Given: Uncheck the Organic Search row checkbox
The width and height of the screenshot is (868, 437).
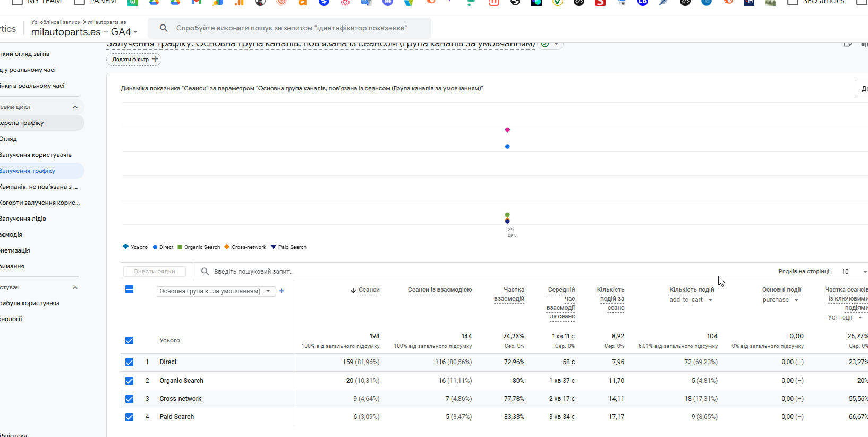Looking at the screenshot, I should (x=130, y=381).
